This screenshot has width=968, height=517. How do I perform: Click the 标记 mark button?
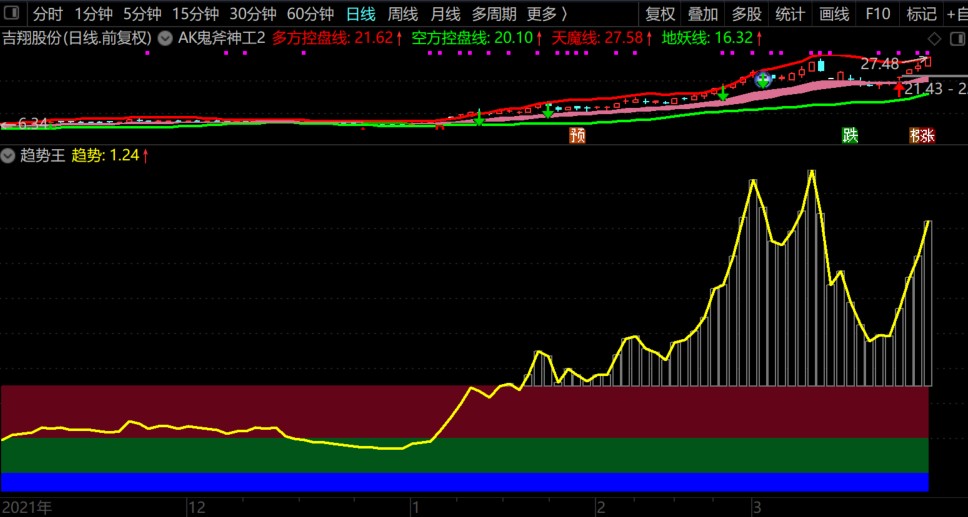pyautogui.click(x=922, y=14)
